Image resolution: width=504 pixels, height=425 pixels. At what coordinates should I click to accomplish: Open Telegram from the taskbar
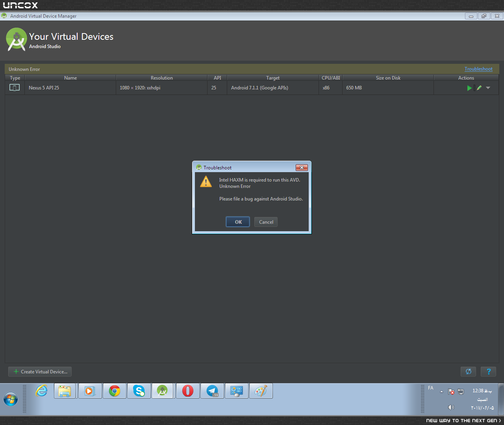click(212, 391)
